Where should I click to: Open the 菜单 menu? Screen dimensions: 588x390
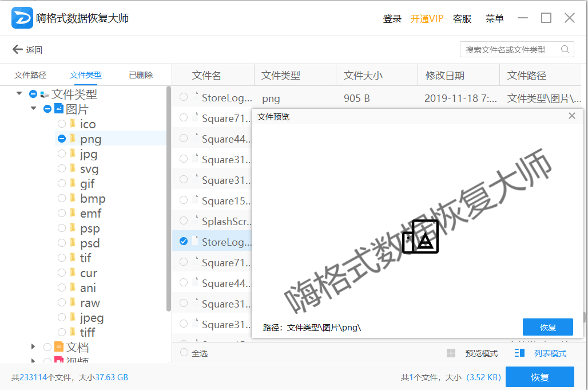point(494,18)
